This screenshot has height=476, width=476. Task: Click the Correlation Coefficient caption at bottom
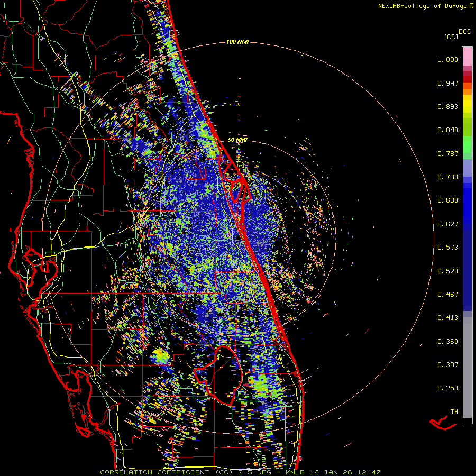(240, 472)
